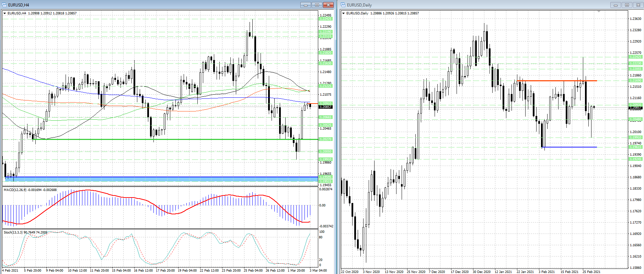Click the 1.20270 green price label
Image resolution: width=644 pixels, height=274 pixels.
click(326, 139)
